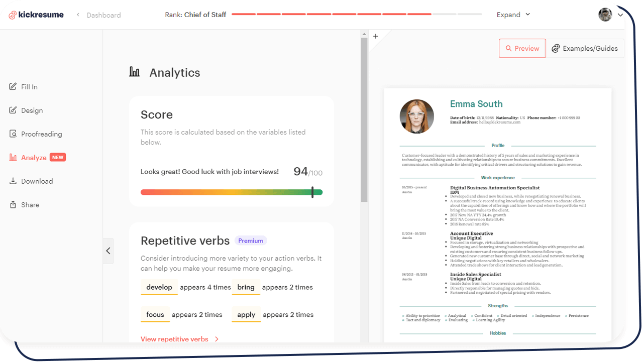
Task: Click the Emma South resume thumbnail photo
Action: [x=416, y=116]
